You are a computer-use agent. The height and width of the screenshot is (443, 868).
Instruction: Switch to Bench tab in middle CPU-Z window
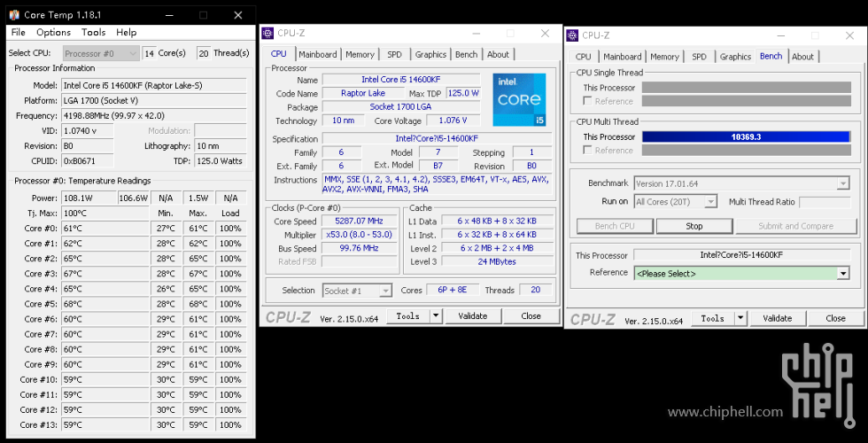[466, 54]
